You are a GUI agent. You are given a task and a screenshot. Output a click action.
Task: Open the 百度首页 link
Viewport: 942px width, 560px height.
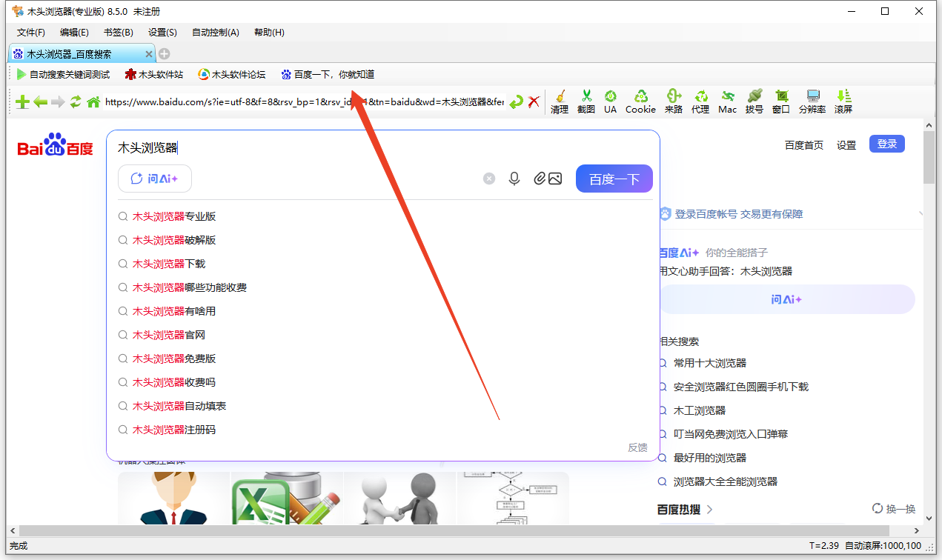click(804, 145)
